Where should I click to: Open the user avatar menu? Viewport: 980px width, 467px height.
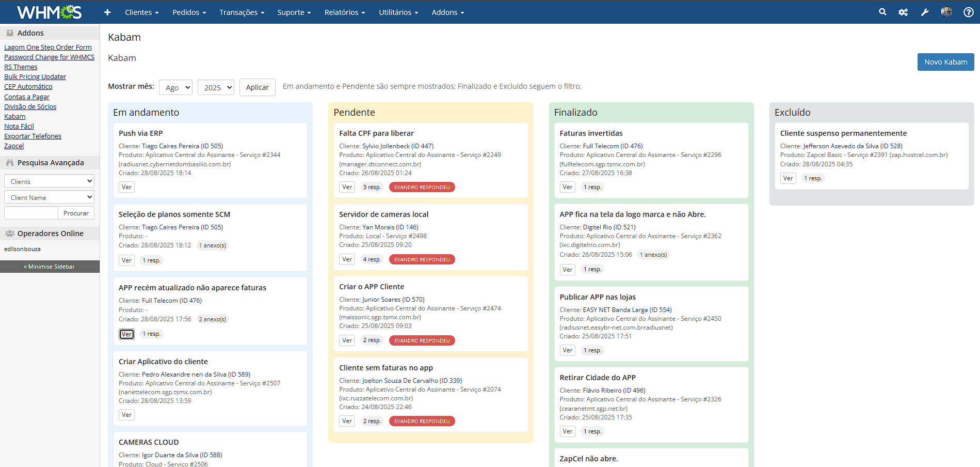tap(946, 12)
